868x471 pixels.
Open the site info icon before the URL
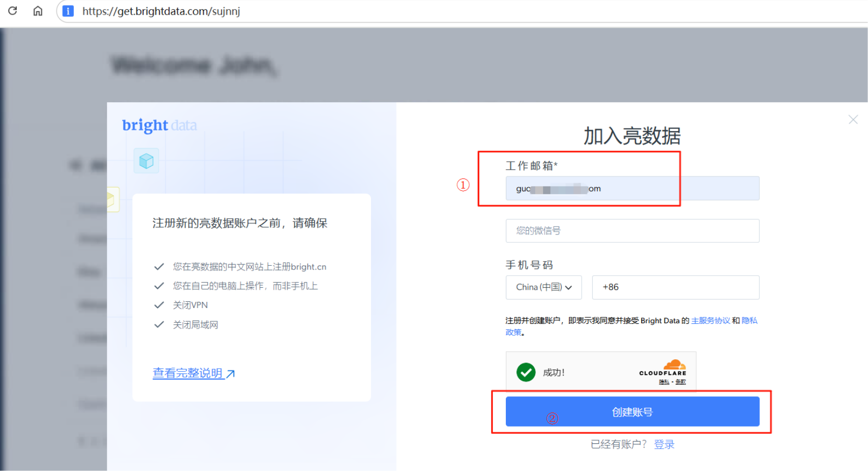pyautogui.click(x=68, y=11)
